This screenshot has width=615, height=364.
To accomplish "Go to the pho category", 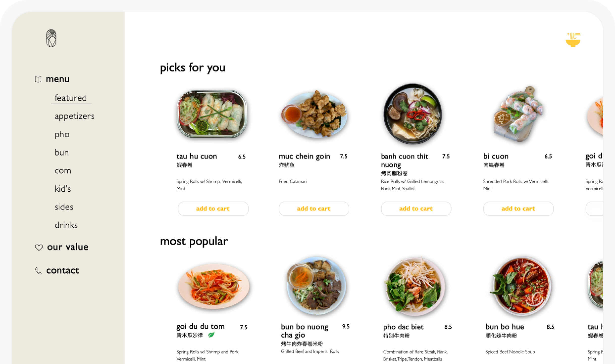I will [x=62, y=135].
